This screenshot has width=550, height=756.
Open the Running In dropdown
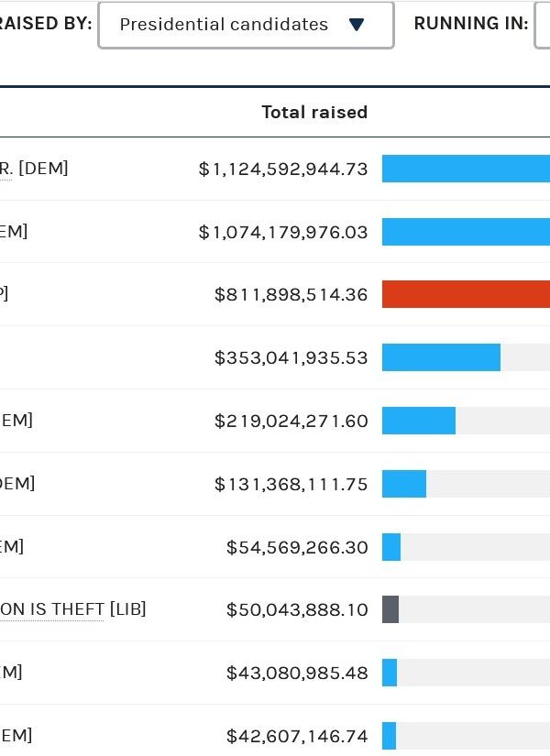point(543,25)
